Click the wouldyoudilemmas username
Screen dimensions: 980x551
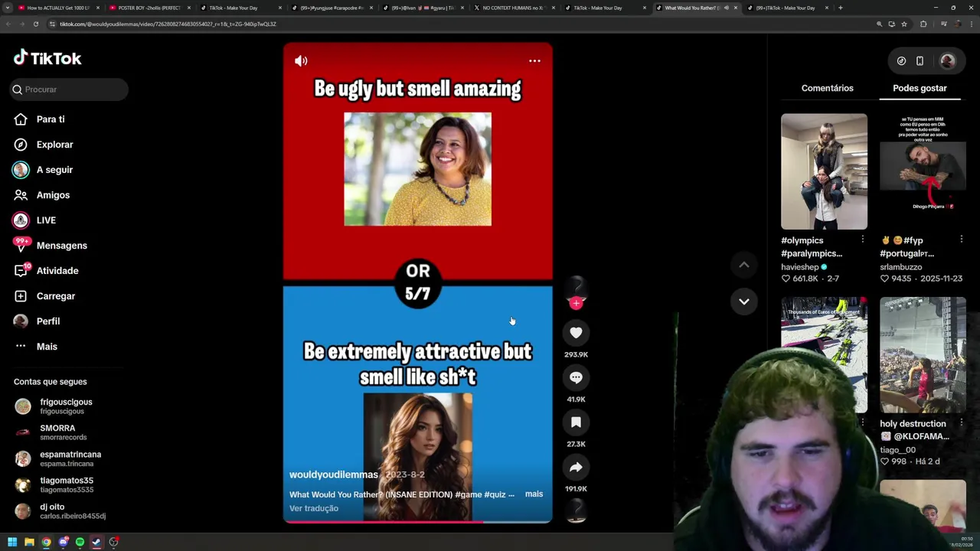[334, 474]
